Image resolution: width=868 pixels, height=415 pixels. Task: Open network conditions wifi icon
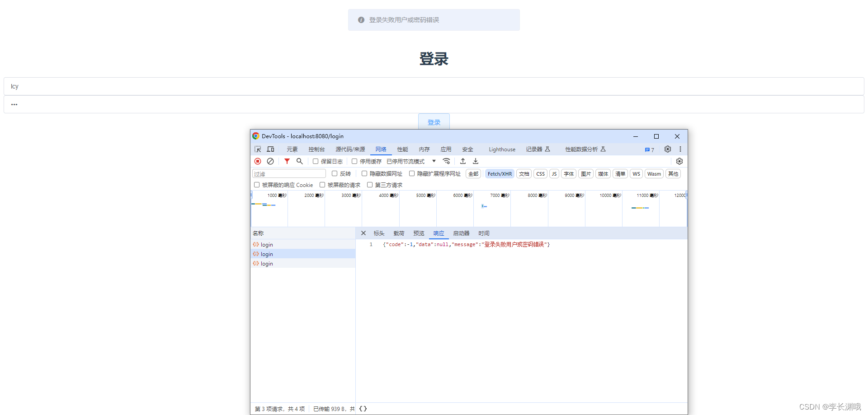click(x=447, y=161)
